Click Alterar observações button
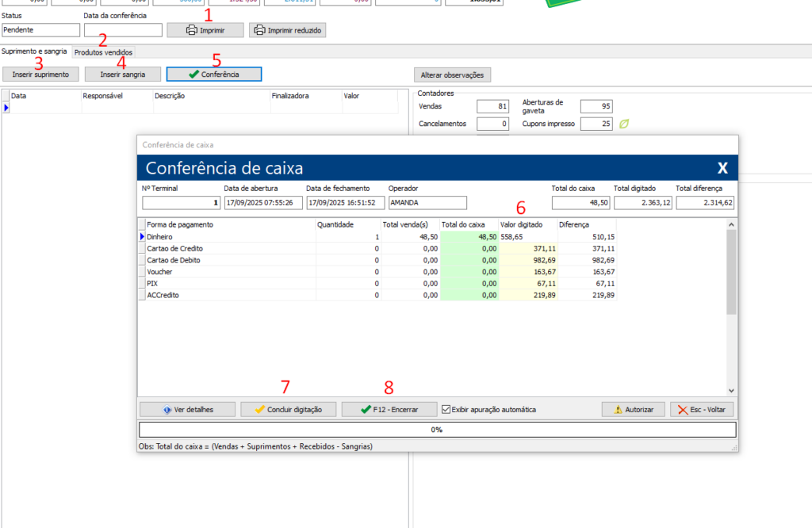 click(453, 75)
